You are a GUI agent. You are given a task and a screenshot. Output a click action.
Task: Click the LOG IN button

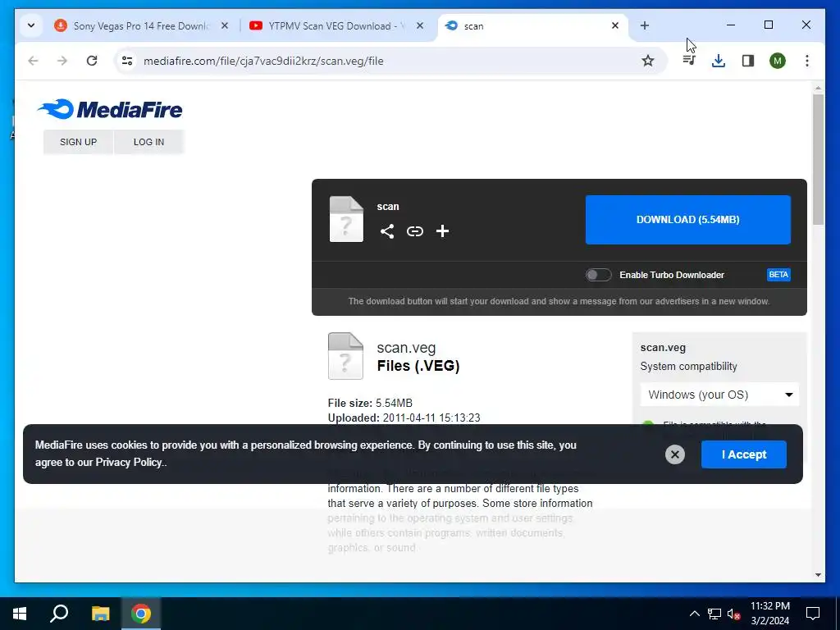[x=149, y=142]
